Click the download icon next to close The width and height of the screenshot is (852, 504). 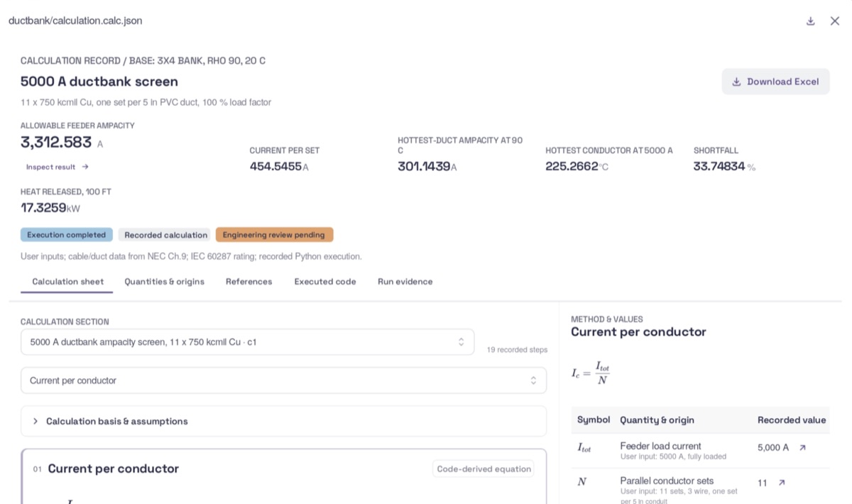[810, 21]
